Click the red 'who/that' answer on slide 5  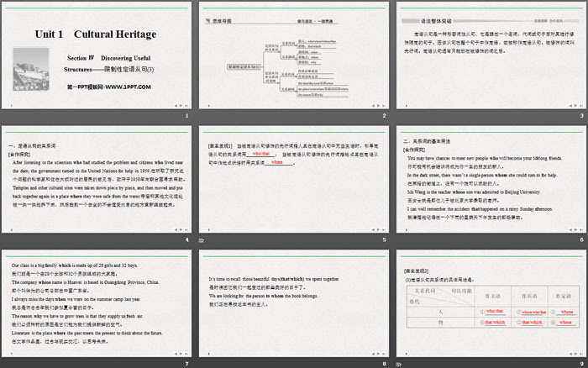(262, 154)
